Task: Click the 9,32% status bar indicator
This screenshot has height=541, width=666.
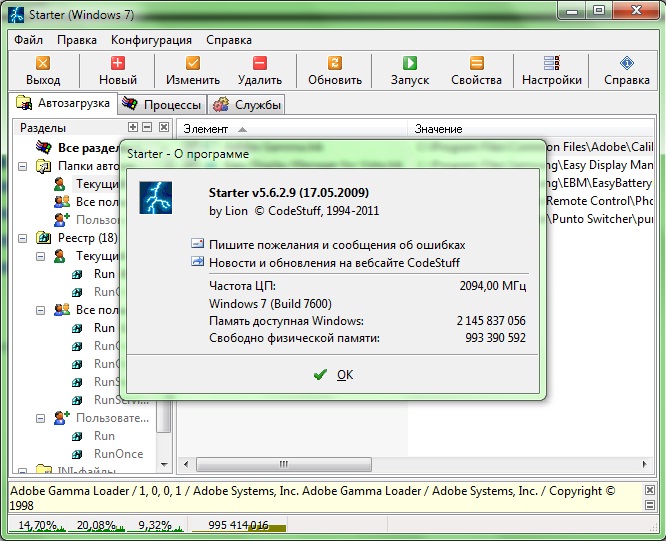Action: pos(155,525)
